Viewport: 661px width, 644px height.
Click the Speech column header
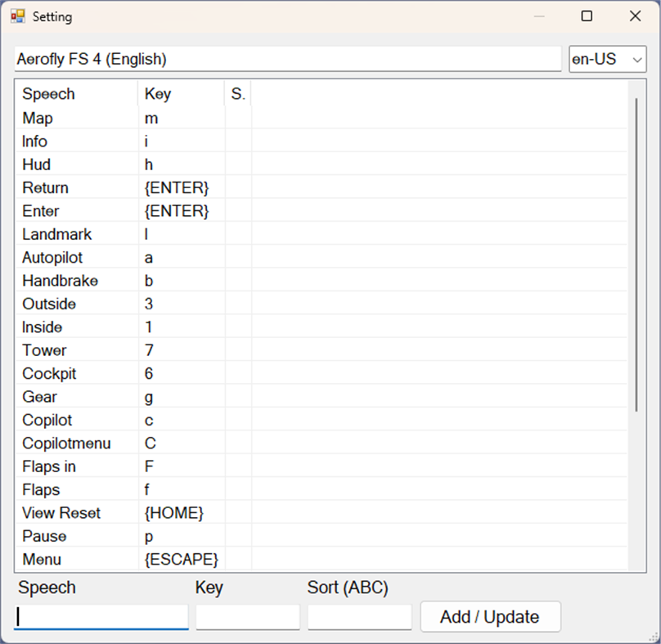click(x=77, y=93)
